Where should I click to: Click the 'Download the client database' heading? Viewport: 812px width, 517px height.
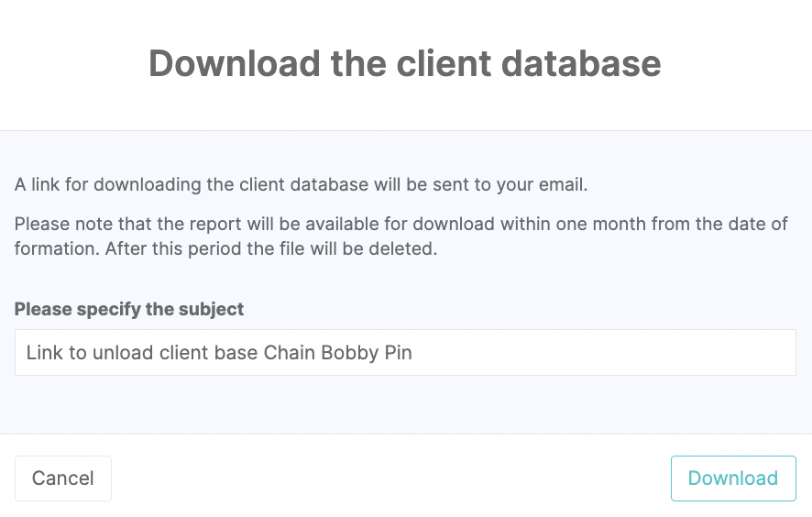click(405, 64)
